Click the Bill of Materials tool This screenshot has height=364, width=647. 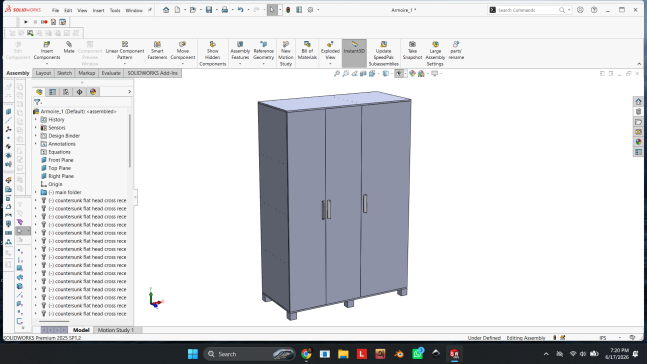pos(307,50)
